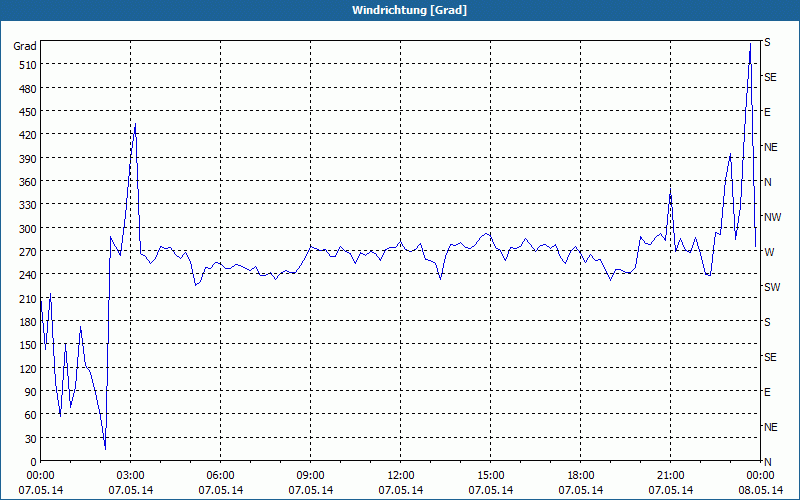Click the wind direction peak just after 03:00
The width and height of the screenshot is (800, 500).
(135, 124)
